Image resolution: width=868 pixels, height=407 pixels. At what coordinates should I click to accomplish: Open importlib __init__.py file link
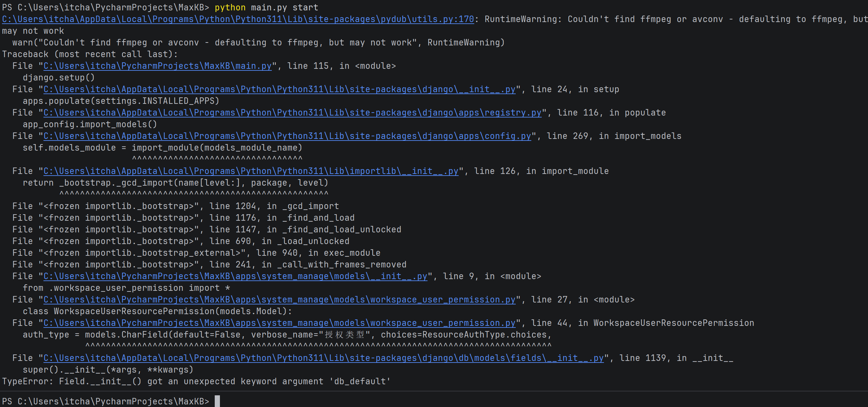(x=251, y=171)
